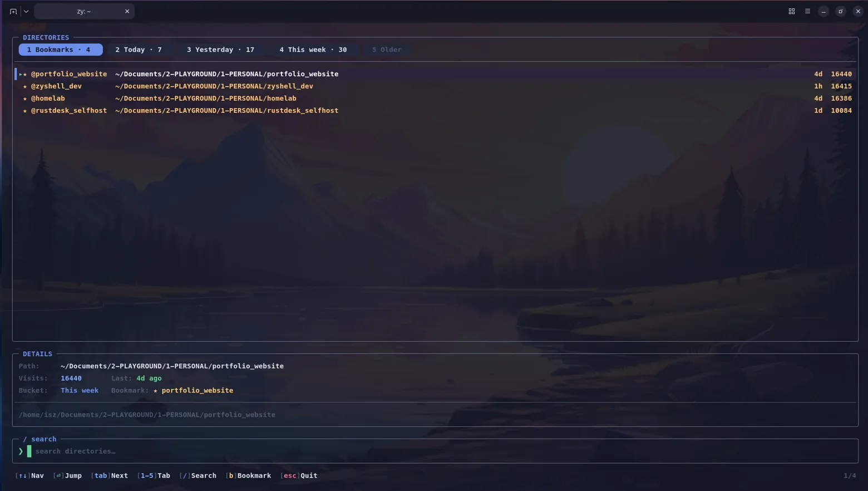Focus the search directories input field

coord(435,451)
